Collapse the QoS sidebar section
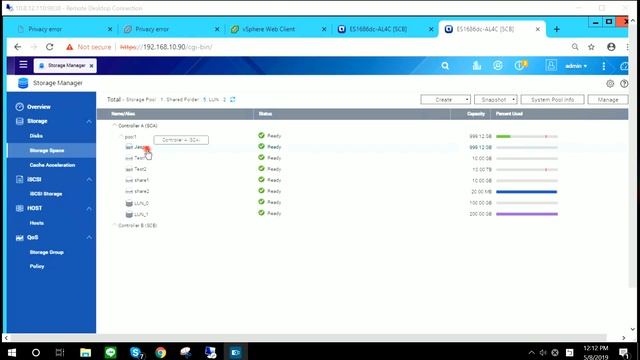The image size is (640, 360). tap(89, 238)
